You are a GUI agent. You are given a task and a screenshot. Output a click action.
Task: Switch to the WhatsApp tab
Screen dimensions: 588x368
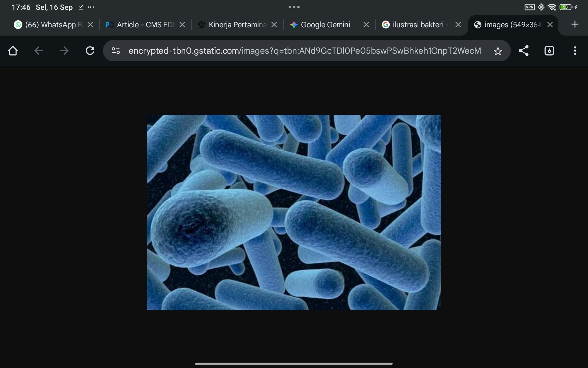[49, 25]
